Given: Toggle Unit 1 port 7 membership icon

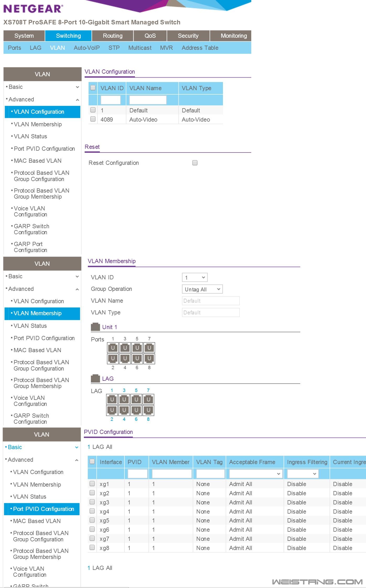Looking at the screenshot, I should pos(149,348).
